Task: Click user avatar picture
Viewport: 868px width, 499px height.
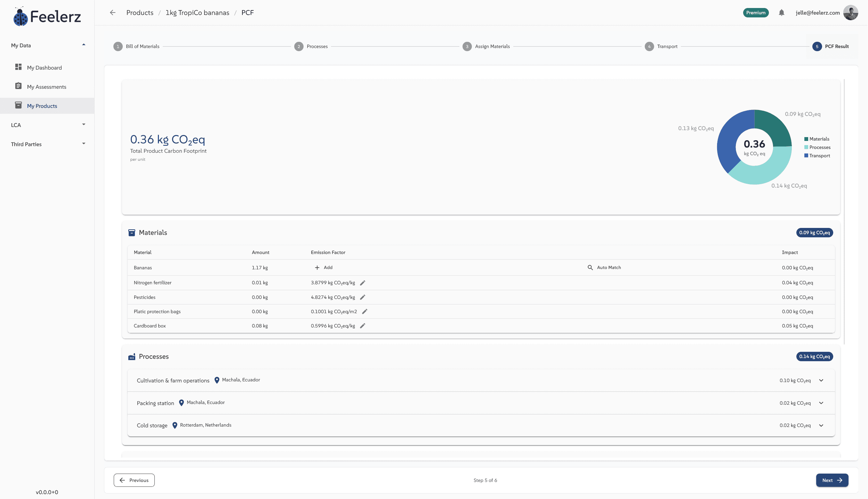Action: [x=851, y=13]
